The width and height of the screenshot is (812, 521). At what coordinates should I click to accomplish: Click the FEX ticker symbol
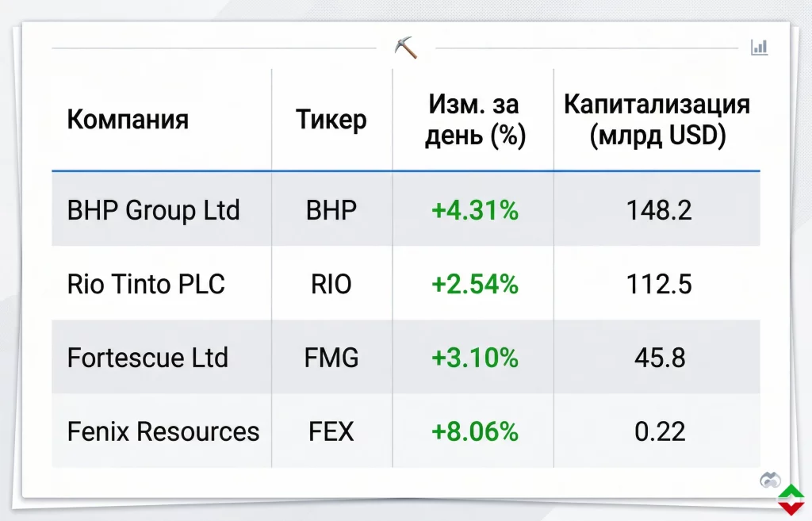pyautogui.click(x=331, y=432)
